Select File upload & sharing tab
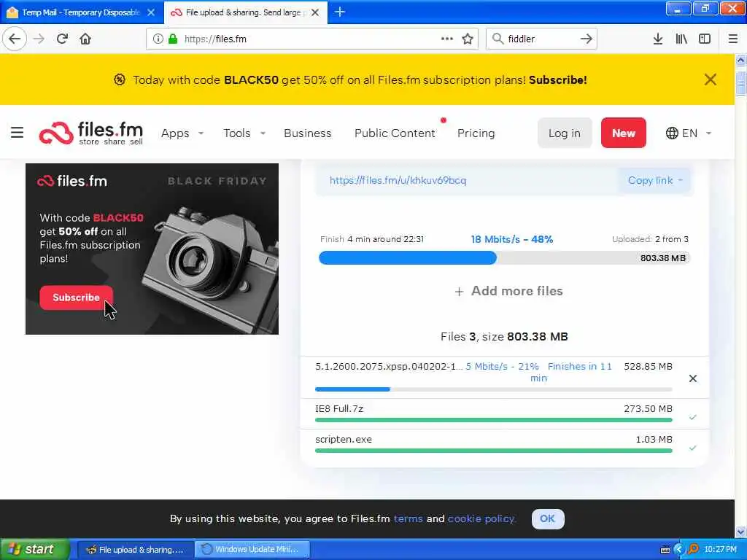Screen dimensions: 747x560 247,12
